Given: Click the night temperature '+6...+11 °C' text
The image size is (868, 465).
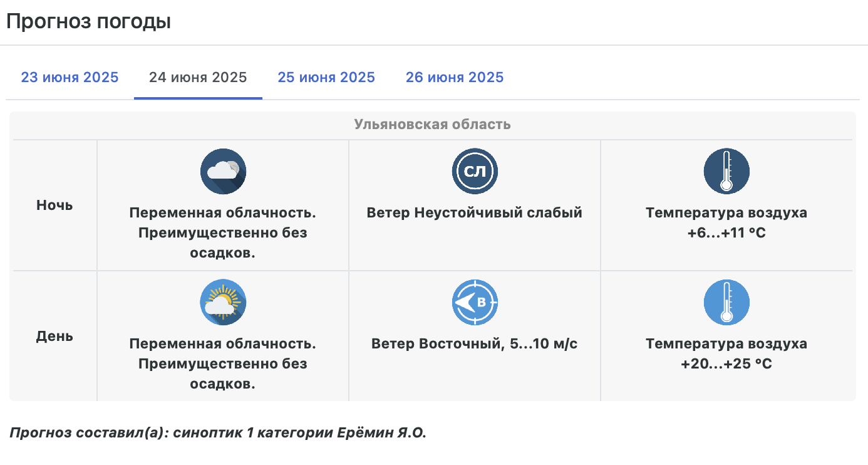Looking at the screenshot, I should point(726,233).
